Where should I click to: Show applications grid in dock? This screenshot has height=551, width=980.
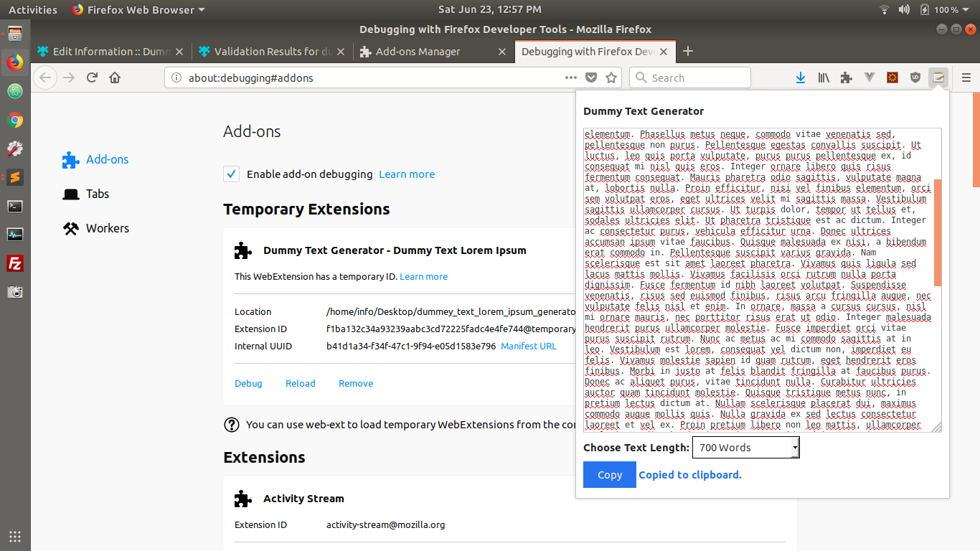15,536
